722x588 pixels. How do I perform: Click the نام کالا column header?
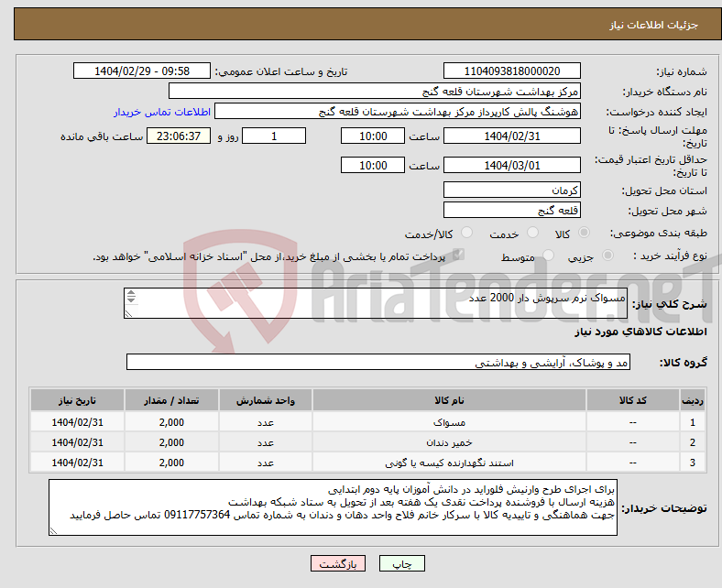click(x=449, y=400)
